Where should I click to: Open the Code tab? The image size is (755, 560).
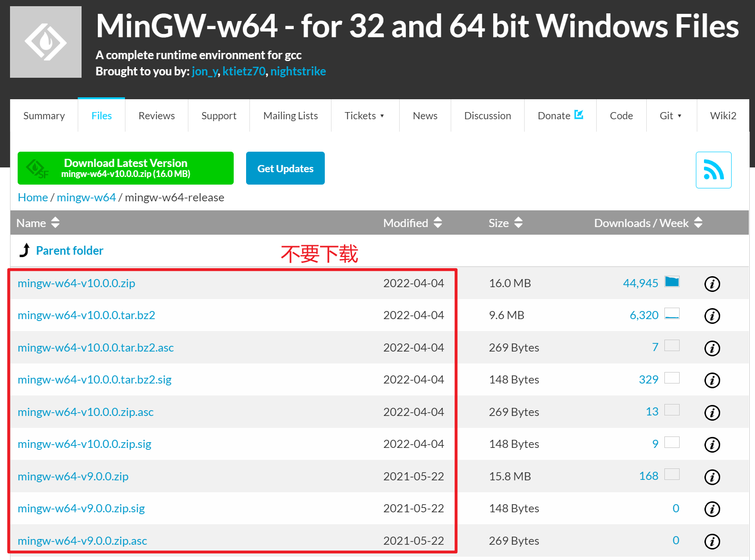tap(621, 115)
